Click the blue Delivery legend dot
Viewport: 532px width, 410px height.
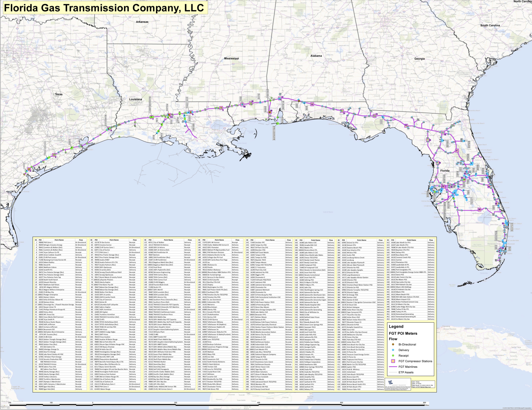(393, 350)
